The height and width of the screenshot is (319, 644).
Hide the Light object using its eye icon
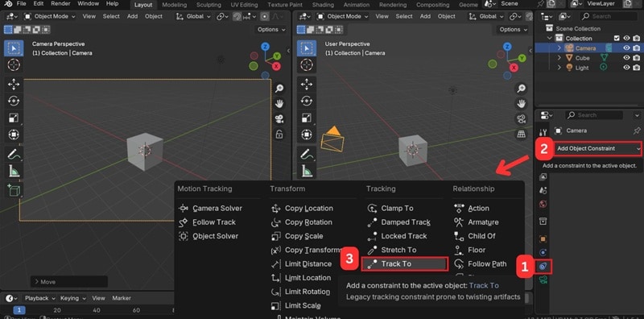[x=627, y=68]
